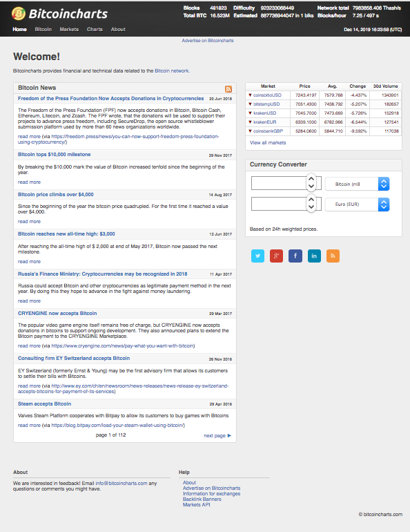
Task: Open the Bitcoin tops $10,000 milestone headline
Action: [x=55, y=154]
